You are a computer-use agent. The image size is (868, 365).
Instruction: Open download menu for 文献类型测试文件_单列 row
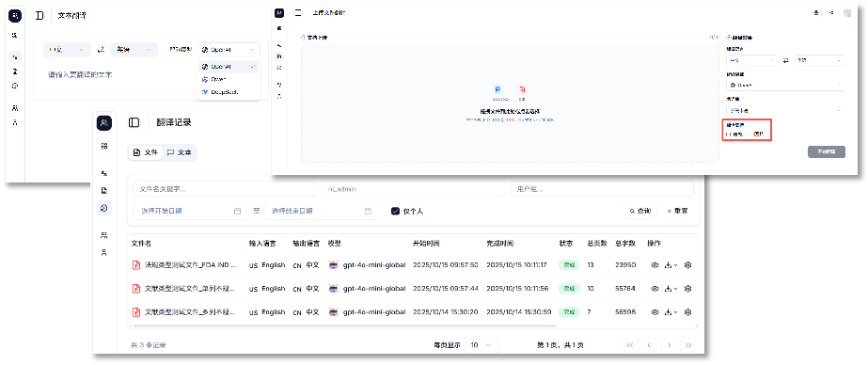click(x=671, y=289)
